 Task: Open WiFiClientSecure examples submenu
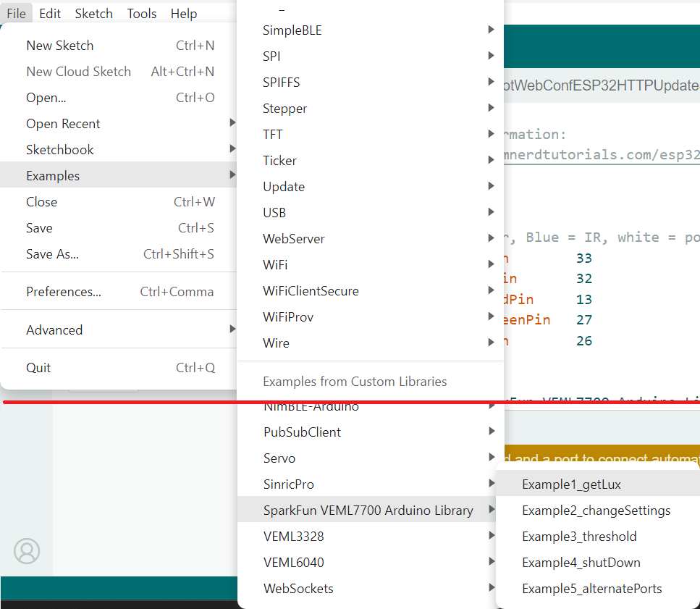pyautogui.click(x=371, y=290)
